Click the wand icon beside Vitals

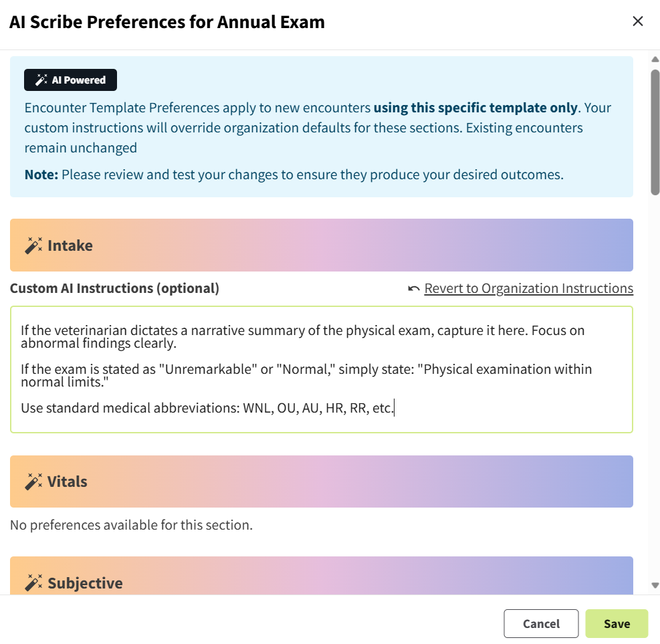pos(33,481)
